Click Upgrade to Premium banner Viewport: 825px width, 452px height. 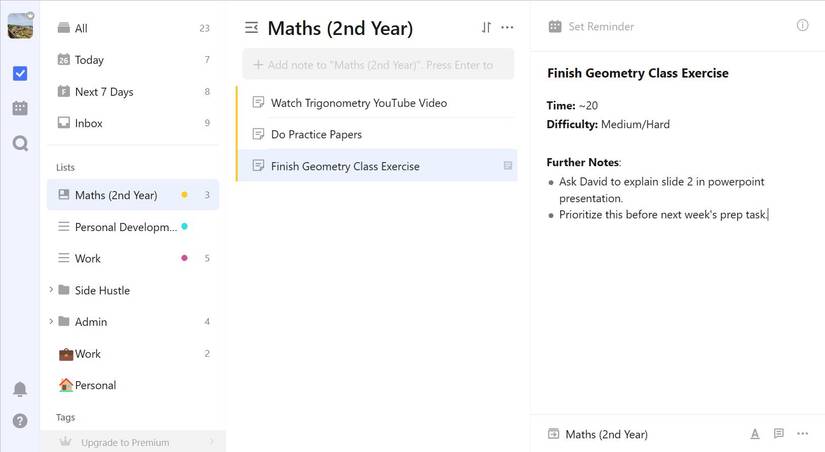(133, 442)
